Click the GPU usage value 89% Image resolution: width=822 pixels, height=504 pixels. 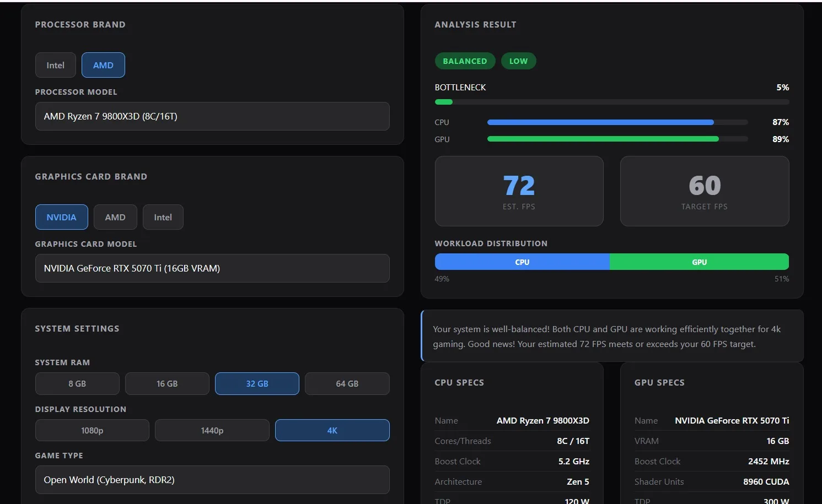pyautogui.click(x=781, y=139)
